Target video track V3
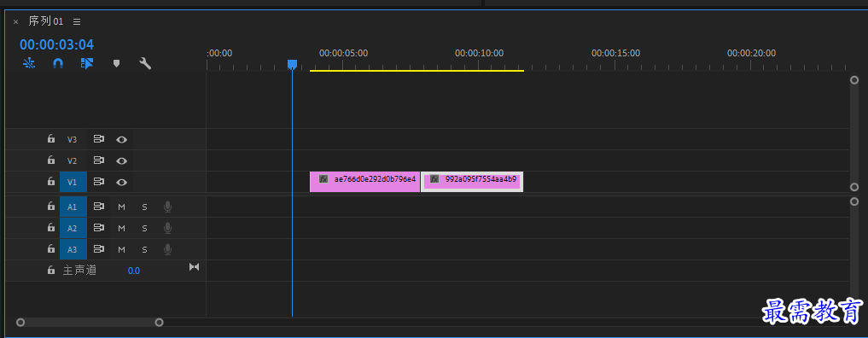Screen dimensions: 868x338 pyautogui.click(x=73, y=139)
